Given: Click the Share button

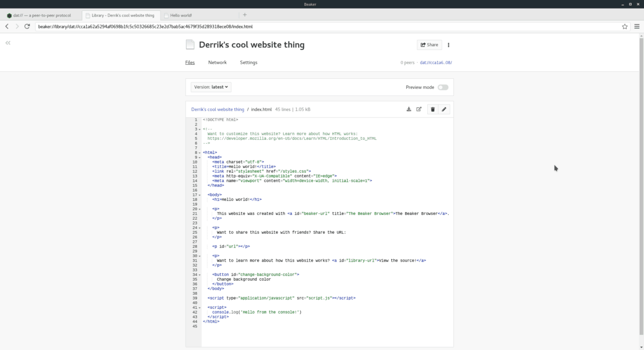Looking at the screenshot, I should (x=429, y=44).
